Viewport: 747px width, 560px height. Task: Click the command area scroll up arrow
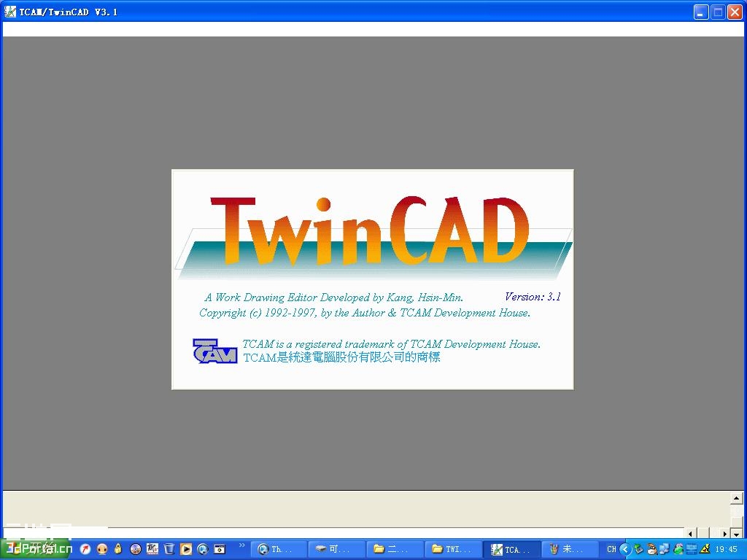(737, 498)
